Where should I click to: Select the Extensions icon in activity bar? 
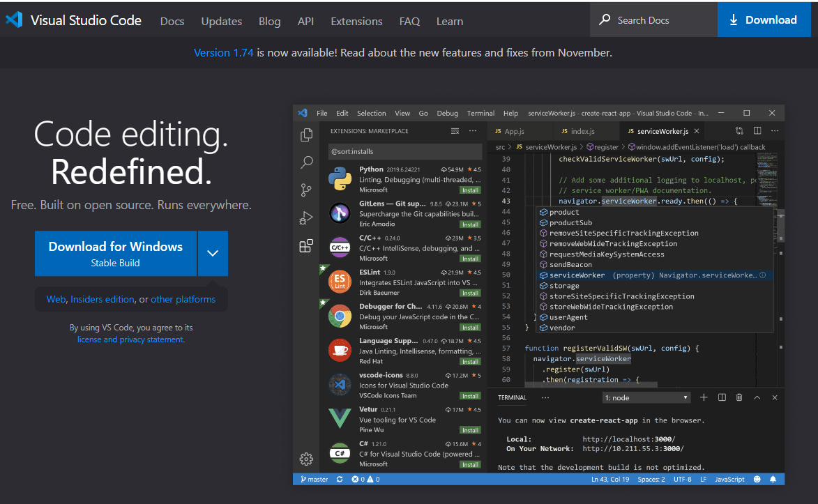point(306,246)
